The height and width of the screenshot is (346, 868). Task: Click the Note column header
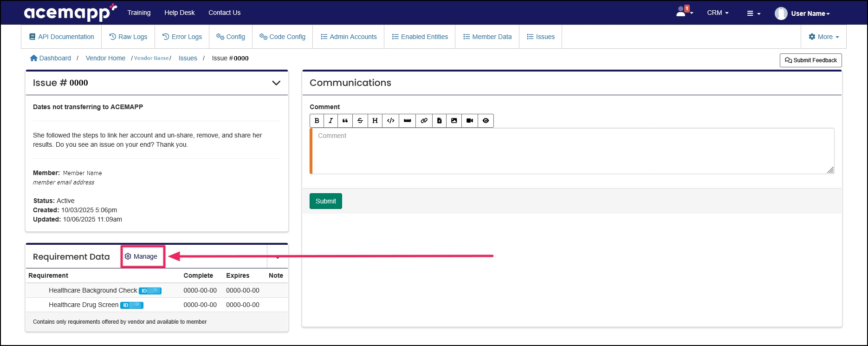[x=276, y=275]
